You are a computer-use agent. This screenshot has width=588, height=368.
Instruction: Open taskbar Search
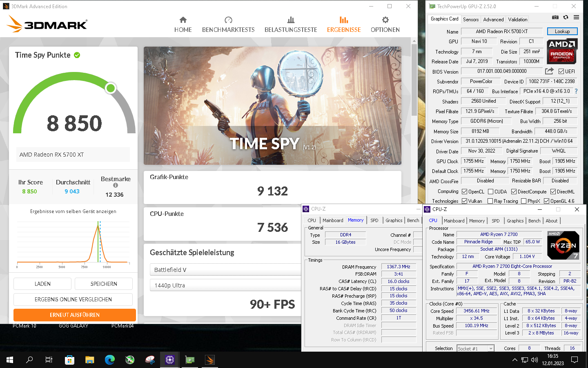(x=29, y=360)
